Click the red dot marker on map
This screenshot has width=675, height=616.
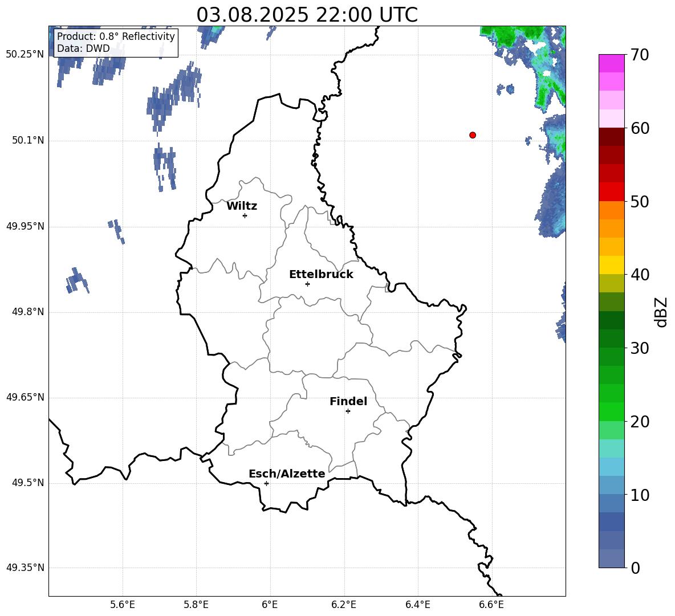pyautogui.click(x=472, y=135)
